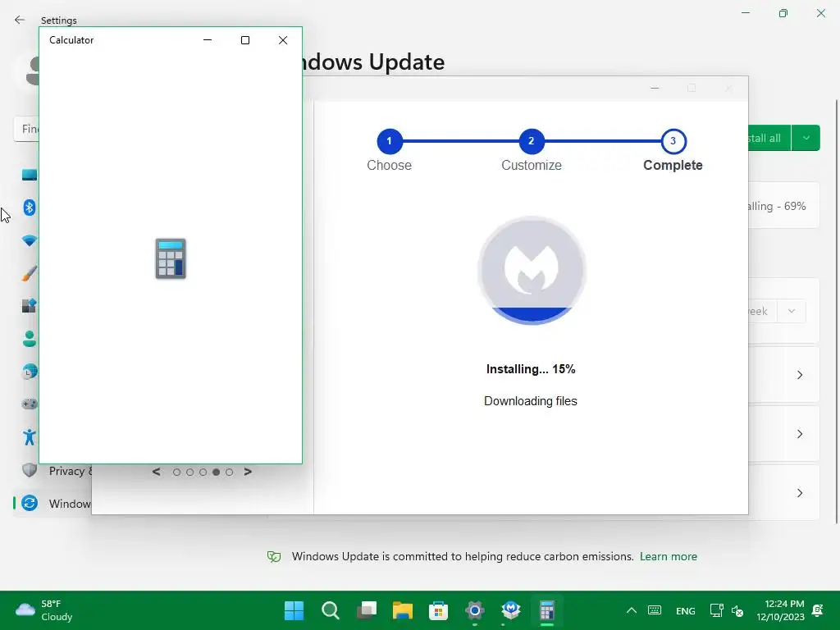Open Task View on taskbar
840x630 pixels.
pos(367,610)
